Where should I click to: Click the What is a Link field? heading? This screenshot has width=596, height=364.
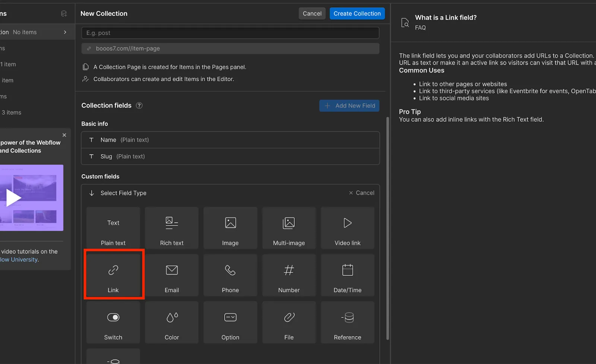pos(446,17)
